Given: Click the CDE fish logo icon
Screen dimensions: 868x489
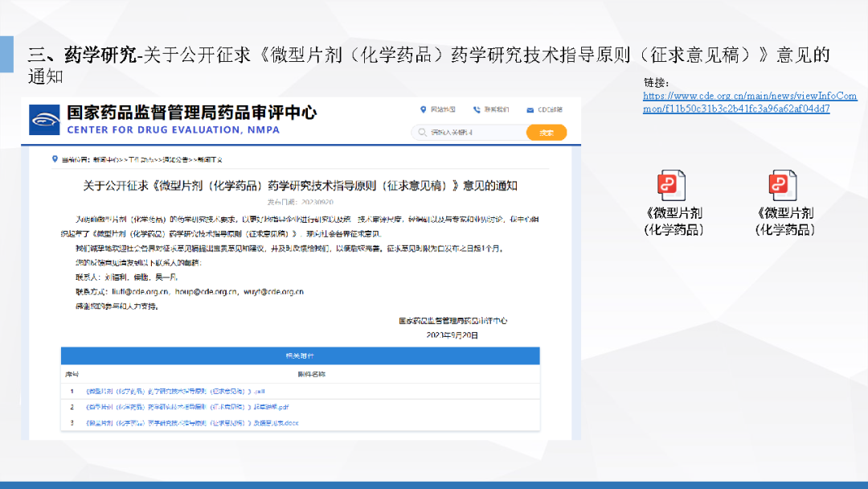Looking at the screenshot, I should pyautogui.click(x=44, y=121).
